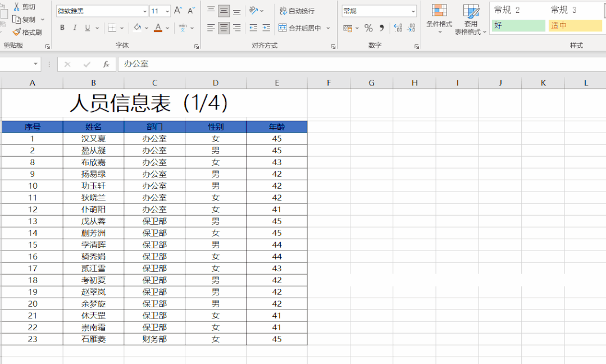Click the title cell 人员信息表 (1/4)

[x=154, y=103]
